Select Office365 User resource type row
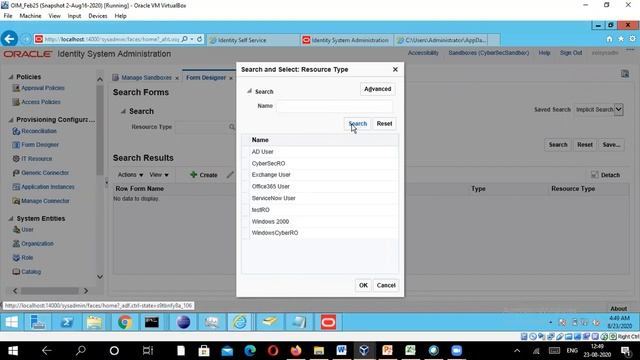Viewport: 640px width, 360px height. pos(320,187)
